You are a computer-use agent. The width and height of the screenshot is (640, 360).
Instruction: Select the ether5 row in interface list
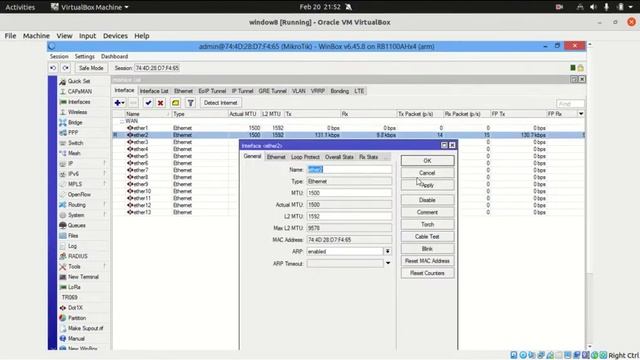point(348,156)
